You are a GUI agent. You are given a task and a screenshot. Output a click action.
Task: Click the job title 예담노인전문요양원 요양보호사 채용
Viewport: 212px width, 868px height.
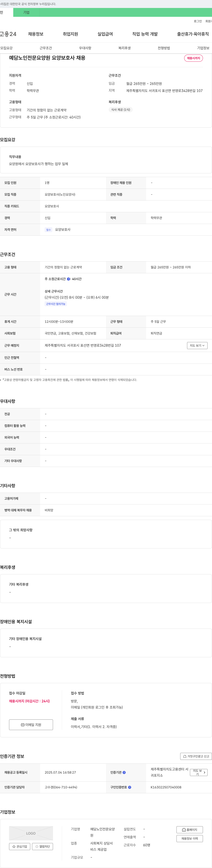tap(47, 58)
